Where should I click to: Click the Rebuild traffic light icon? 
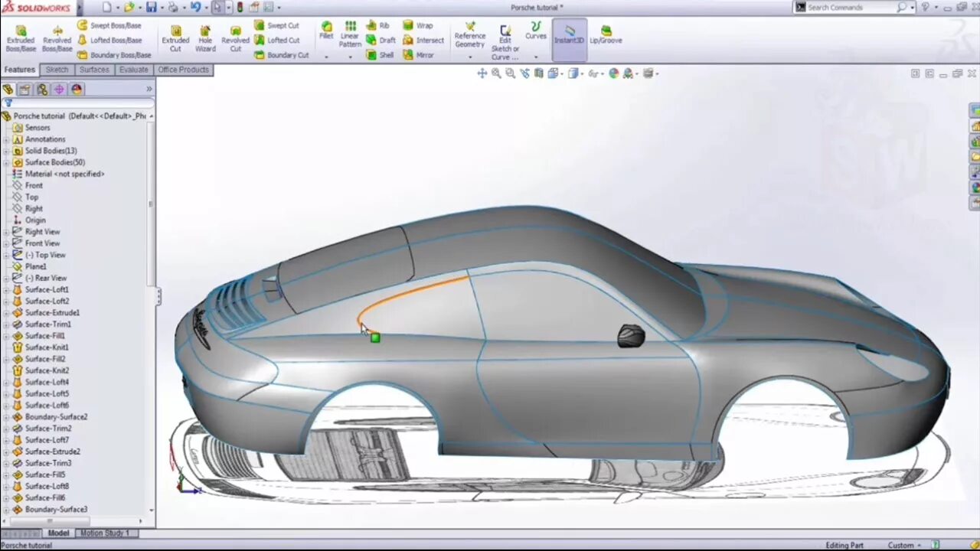click(240, 7)
